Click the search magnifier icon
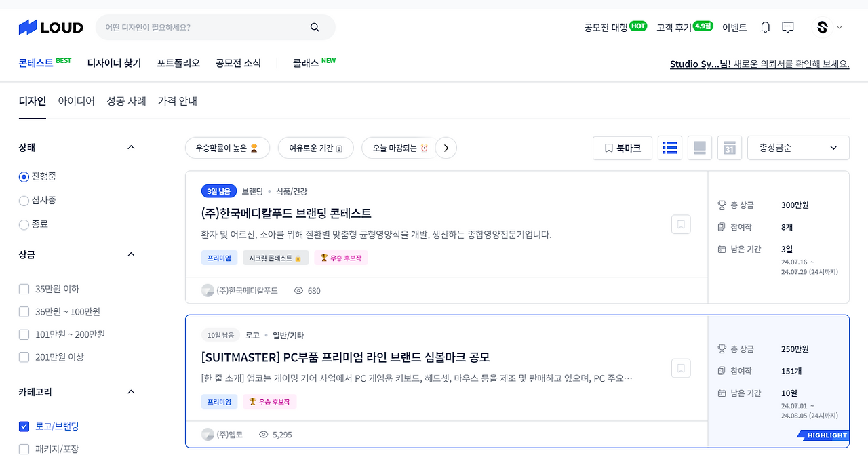Image resolution: width=868 pixels, height=457 pixels. click(x=314, y=26)
